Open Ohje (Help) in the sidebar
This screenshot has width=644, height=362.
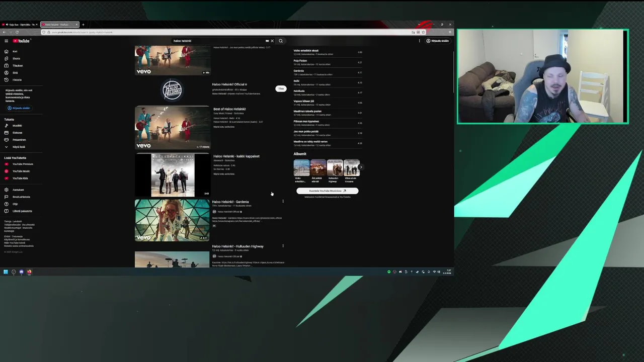pos(15,204)
